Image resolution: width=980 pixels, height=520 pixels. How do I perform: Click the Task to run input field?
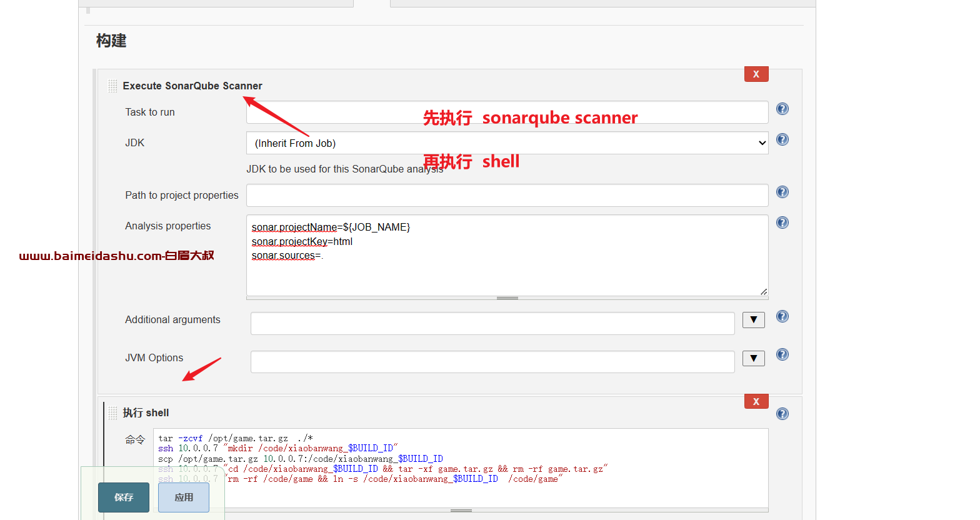pos(507,112)
